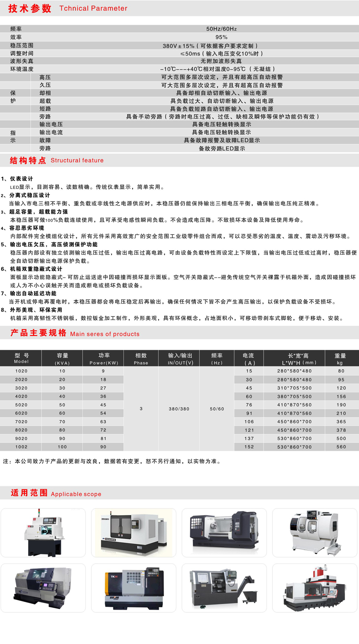Select the 6、机箱双重隐蔽式设计 feature title
The width and height of the screenshot is (359, 644).
click(x=32, y=269)
